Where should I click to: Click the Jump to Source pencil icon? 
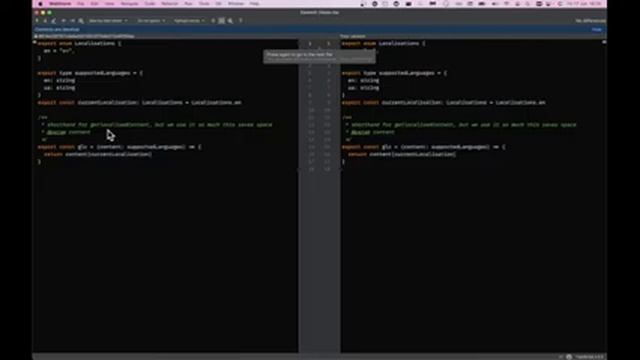click(53, 20)
